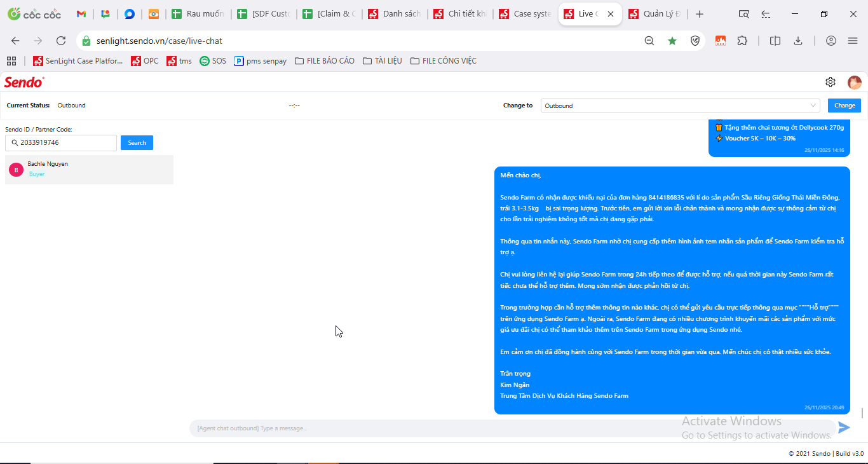This screenshot has height=464, width=868.
Task: Open the apps grid in bookmarks bar
Action: click(11, 61)
